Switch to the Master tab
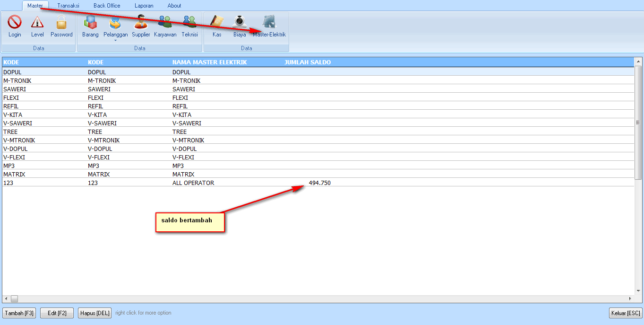644x325 pixels. [35, 6]
